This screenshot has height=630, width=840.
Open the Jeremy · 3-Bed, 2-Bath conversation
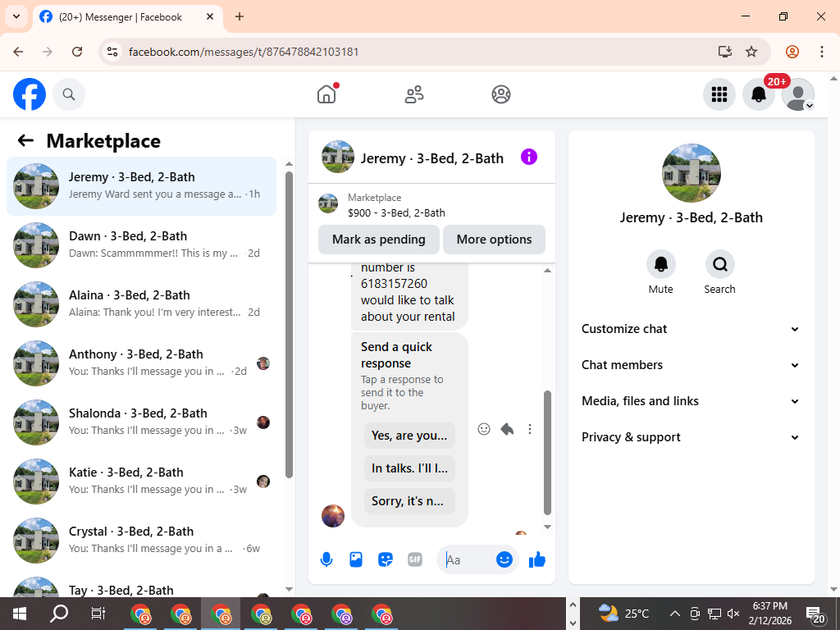point(141,186)
